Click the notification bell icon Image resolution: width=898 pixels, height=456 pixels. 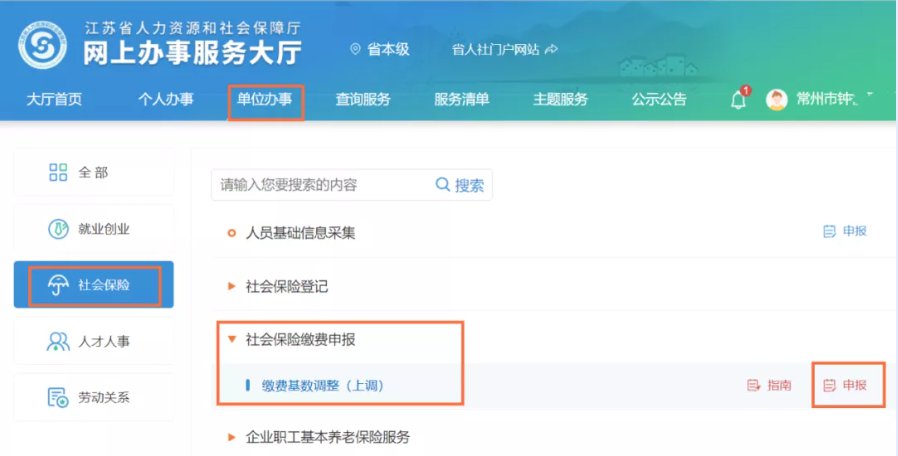[739, 100]
